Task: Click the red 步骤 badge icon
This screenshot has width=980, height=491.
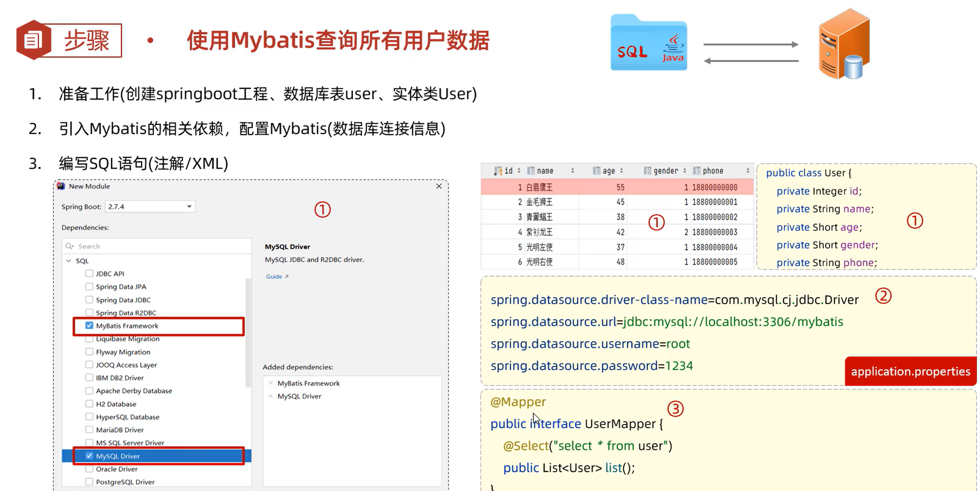Action: click(x=32, y=39)
